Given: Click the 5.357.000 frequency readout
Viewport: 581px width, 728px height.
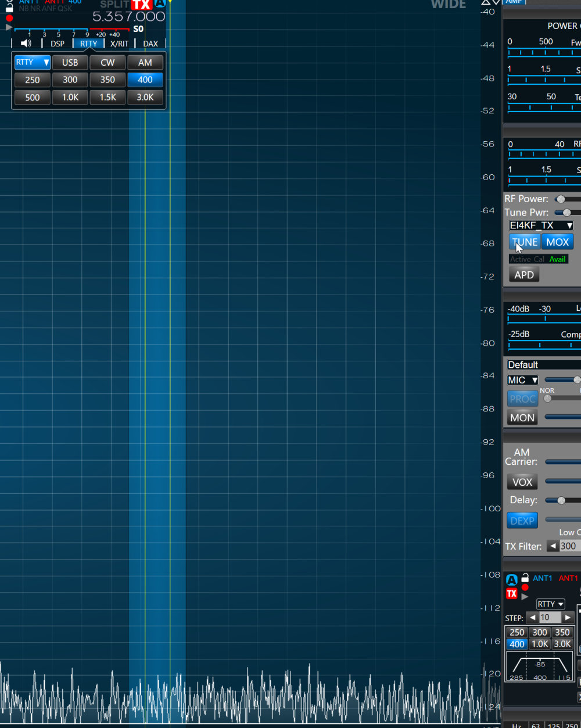Looking at the screenshot, I should pos(129,17).
